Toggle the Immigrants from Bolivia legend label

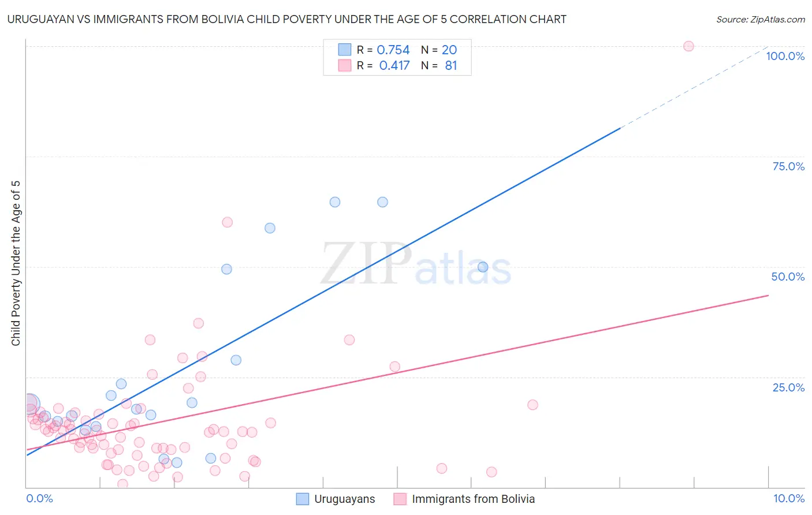(x=473, y=499)
